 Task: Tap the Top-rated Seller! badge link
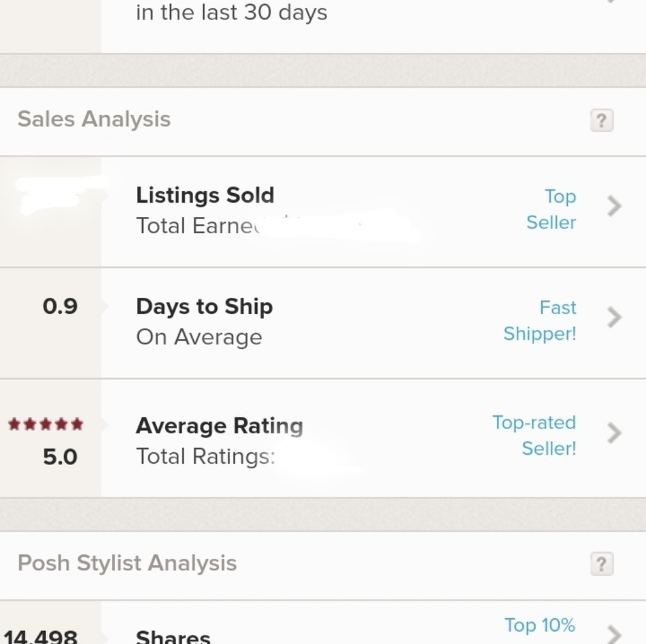coord(534,435)
